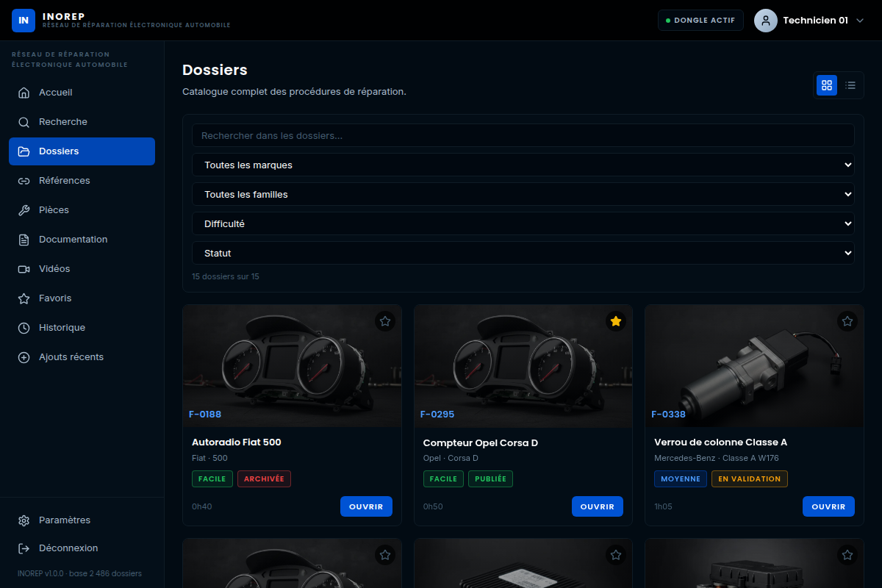Click the Pièces wrench icon
882x588 pixels.
coord(24,210)
